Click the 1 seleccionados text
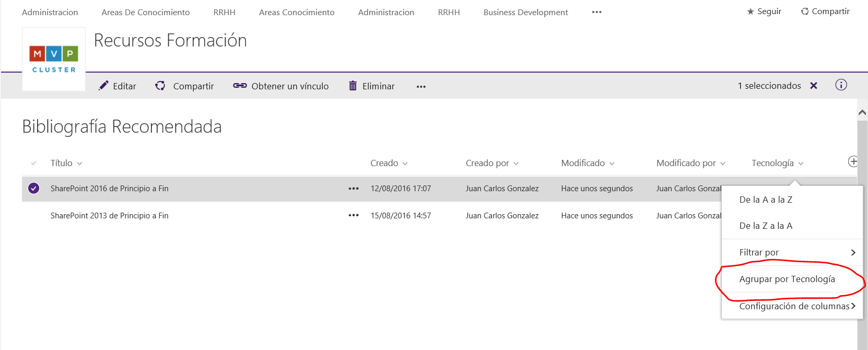 click(769, 86)
